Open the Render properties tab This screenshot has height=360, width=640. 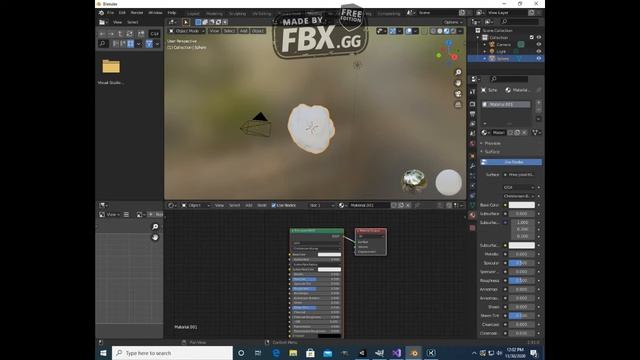[x=473, y=104]
